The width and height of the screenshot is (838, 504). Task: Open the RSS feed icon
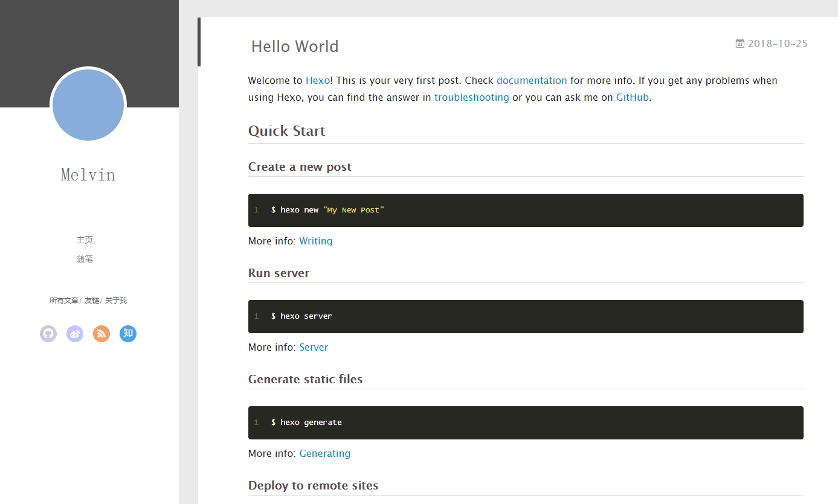102,334
